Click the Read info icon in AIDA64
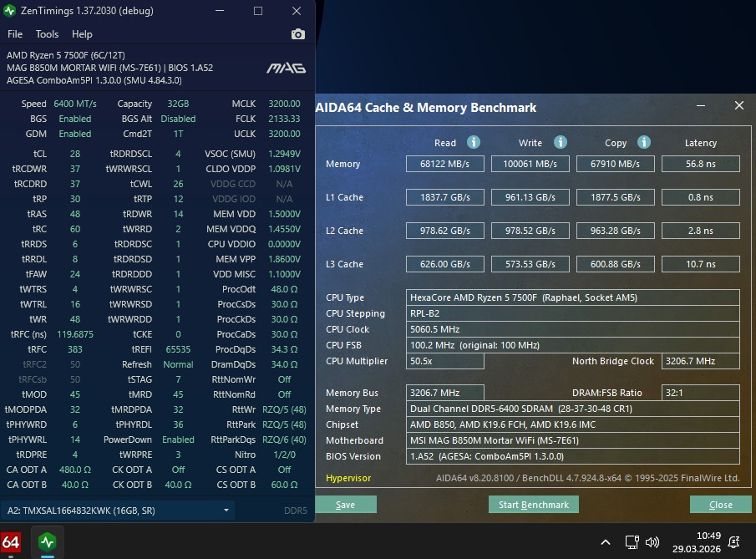This screenshot has height=559, width=756. [474, 142]
